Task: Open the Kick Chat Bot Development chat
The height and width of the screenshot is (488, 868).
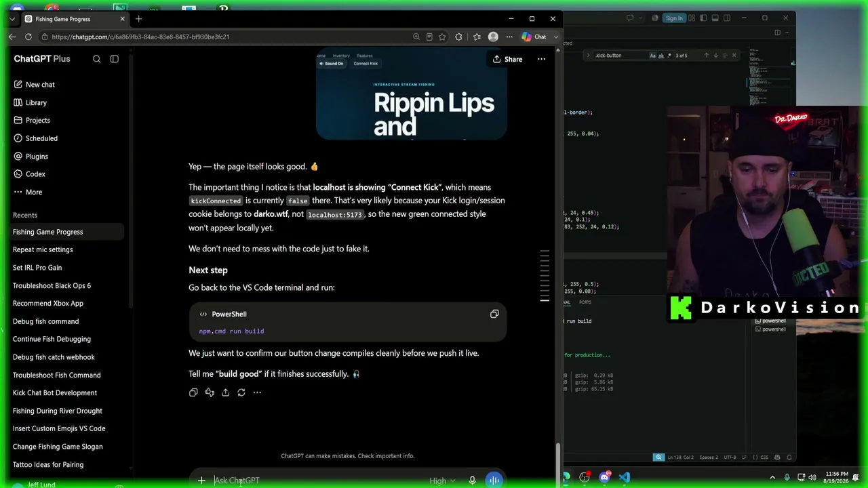Action: tap(55, 392)
